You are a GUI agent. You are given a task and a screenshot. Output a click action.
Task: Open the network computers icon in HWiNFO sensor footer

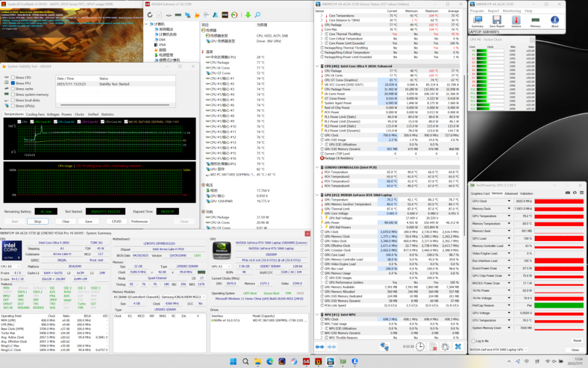coord(384,347)
